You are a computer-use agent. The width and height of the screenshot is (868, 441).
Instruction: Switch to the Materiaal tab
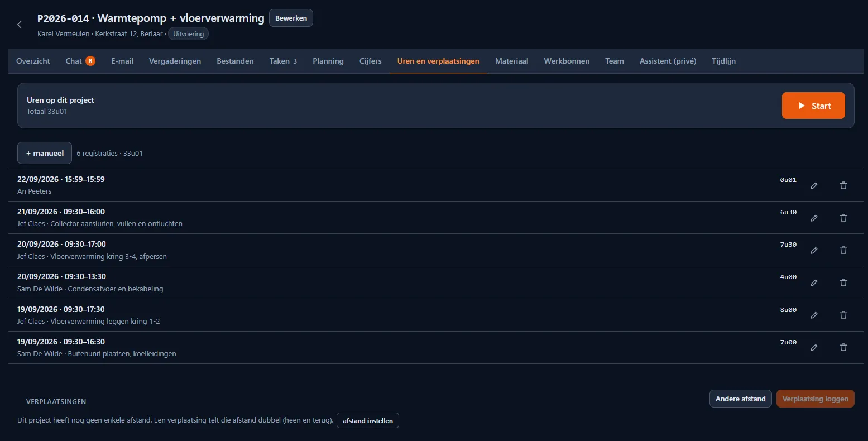pyautogui.click(x=511, y=61)
